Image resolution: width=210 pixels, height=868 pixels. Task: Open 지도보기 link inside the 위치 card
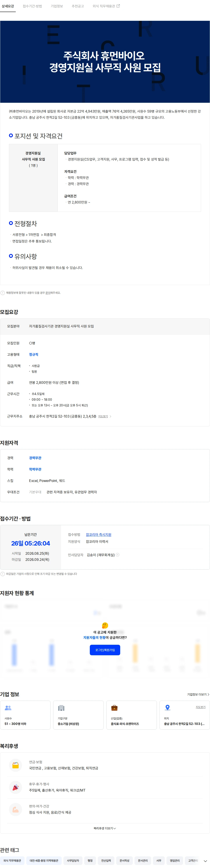(201, 707)
